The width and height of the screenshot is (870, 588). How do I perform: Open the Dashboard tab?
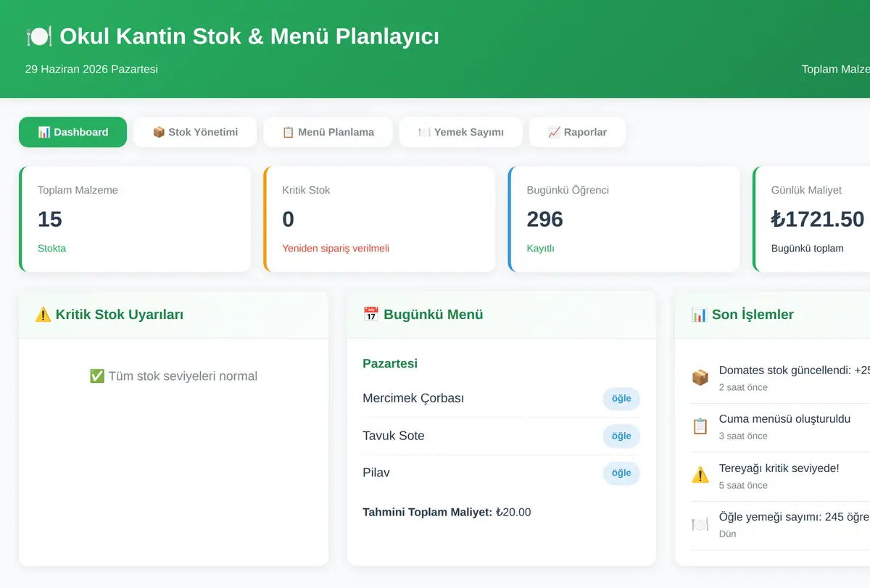[x=72, y=132]
